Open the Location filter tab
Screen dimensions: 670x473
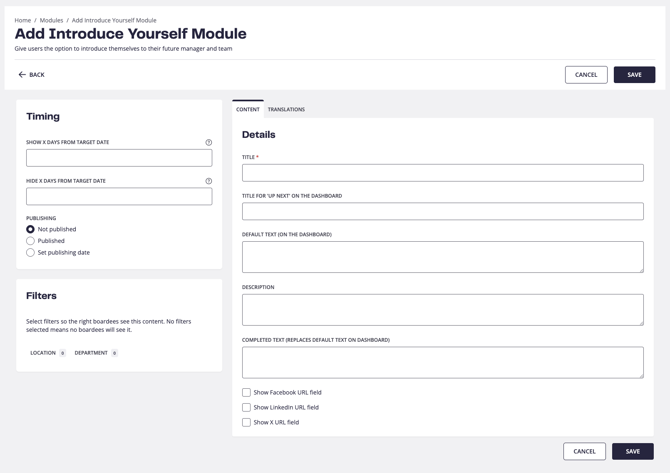coord(47,353)
